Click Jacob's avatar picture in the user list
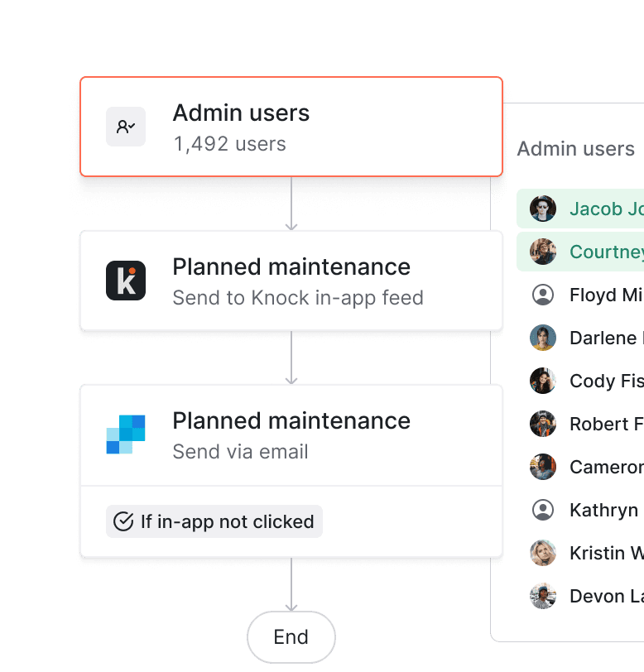 click(542, 209)
